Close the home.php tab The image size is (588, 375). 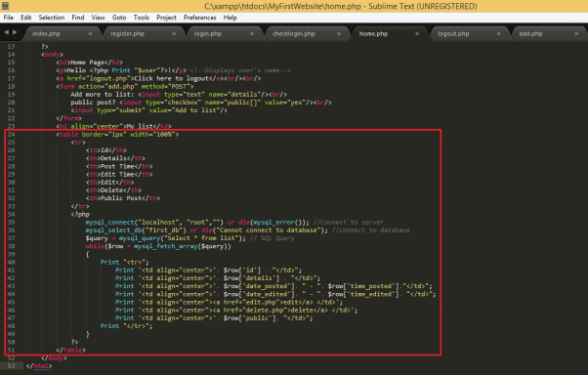[x=417, y=34]
